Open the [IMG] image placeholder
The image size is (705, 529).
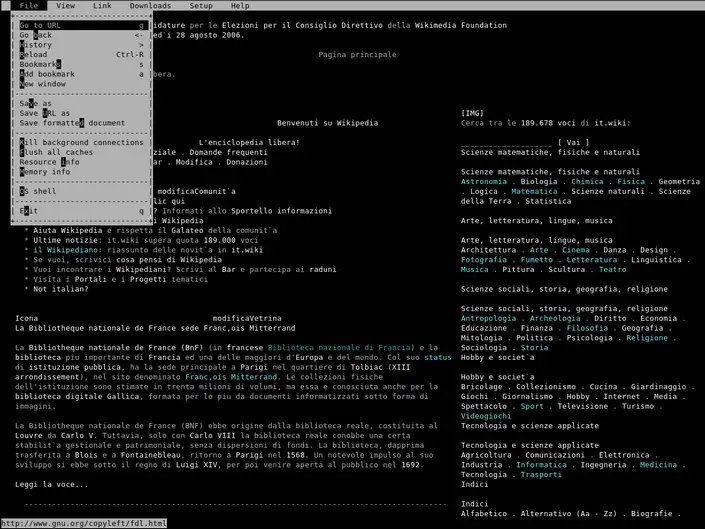click(472, 113)
